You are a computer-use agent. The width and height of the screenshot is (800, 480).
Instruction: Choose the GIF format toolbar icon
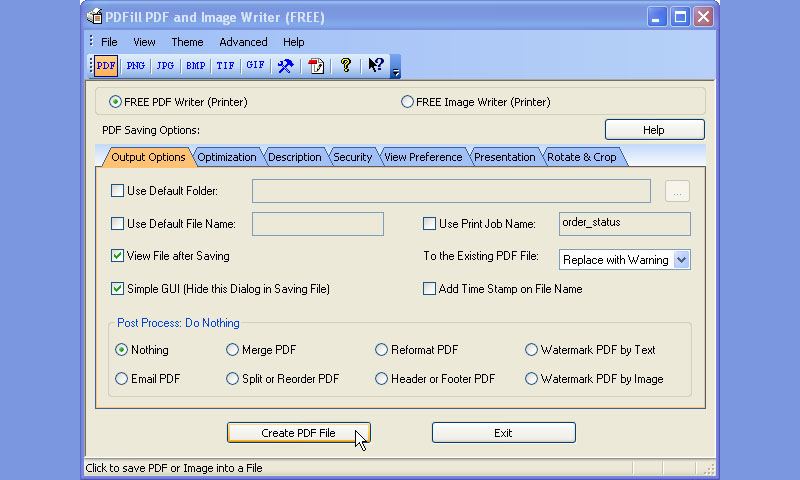pos(255,66)
